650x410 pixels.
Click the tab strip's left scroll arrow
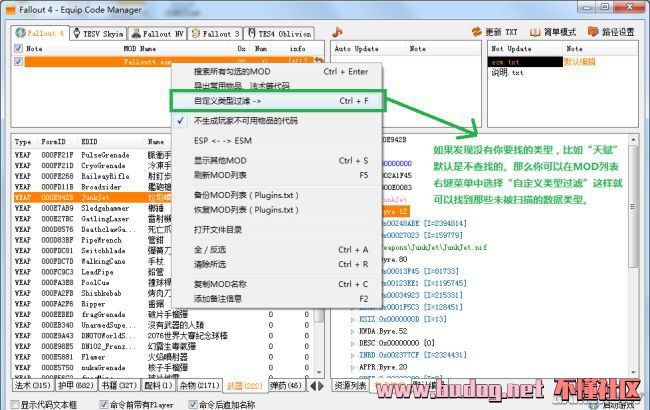313,386
